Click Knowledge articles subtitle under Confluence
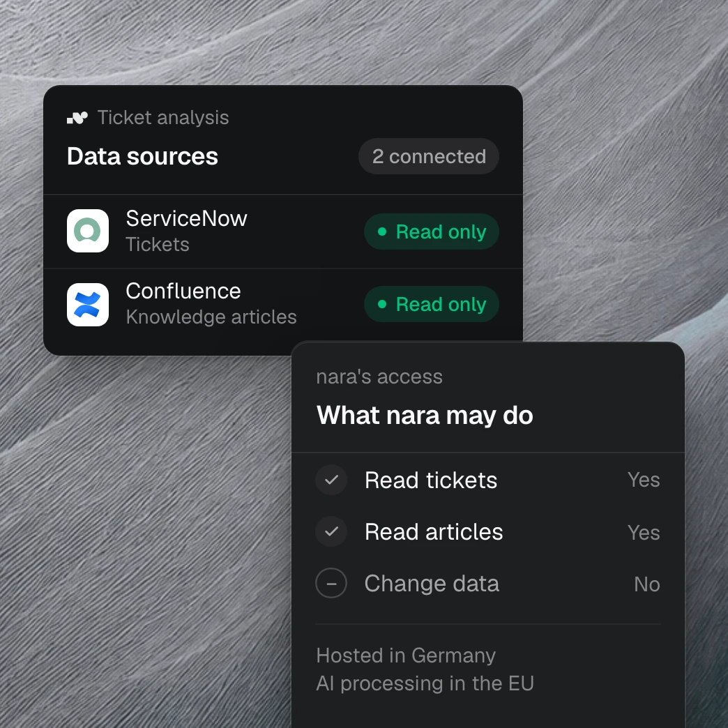Screen dimensions: 728x728 [211, 317]
